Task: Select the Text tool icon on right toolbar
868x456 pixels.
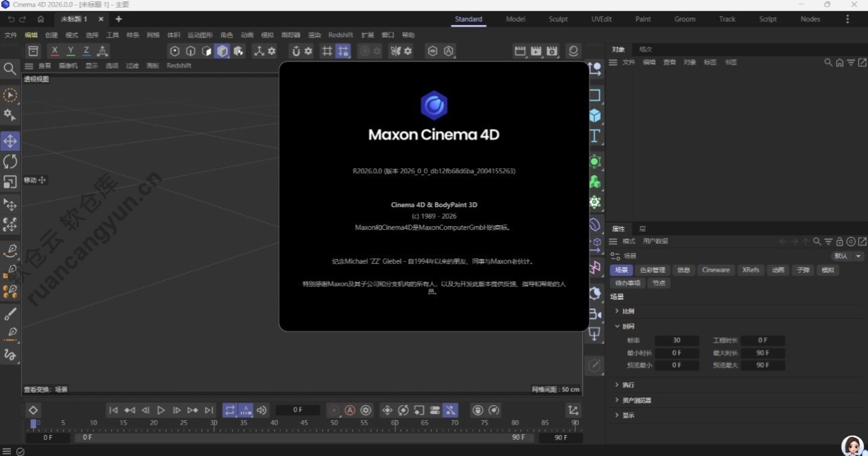Action: (x=595, y=136)
